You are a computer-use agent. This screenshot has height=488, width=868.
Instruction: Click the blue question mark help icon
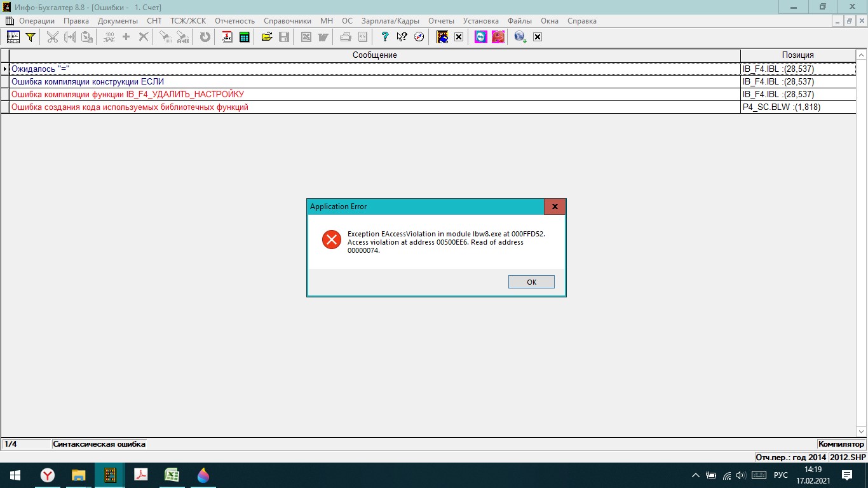[x=384, y=37]
